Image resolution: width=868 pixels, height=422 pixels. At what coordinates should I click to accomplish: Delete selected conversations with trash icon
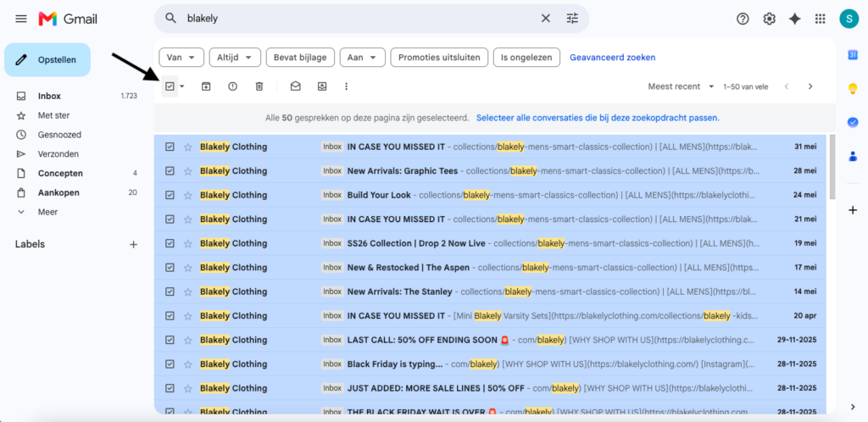click(x=259, y=86)
